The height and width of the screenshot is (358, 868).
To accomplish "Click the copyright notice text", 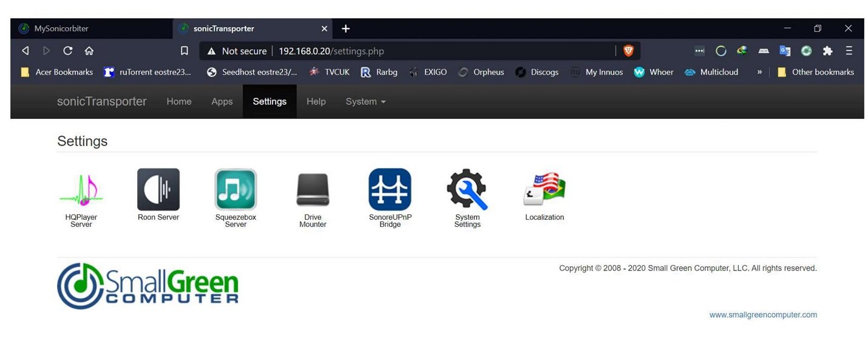I will 688,268.
